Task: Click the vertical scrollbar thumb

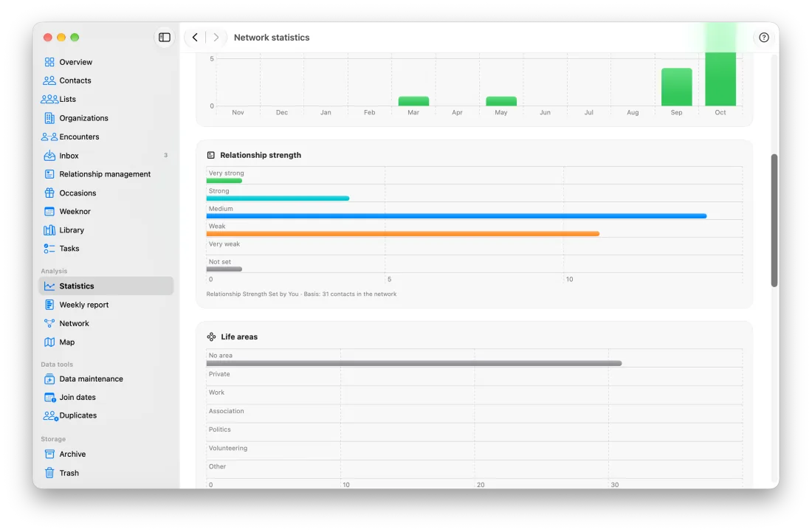Action: tap(774, 220)
